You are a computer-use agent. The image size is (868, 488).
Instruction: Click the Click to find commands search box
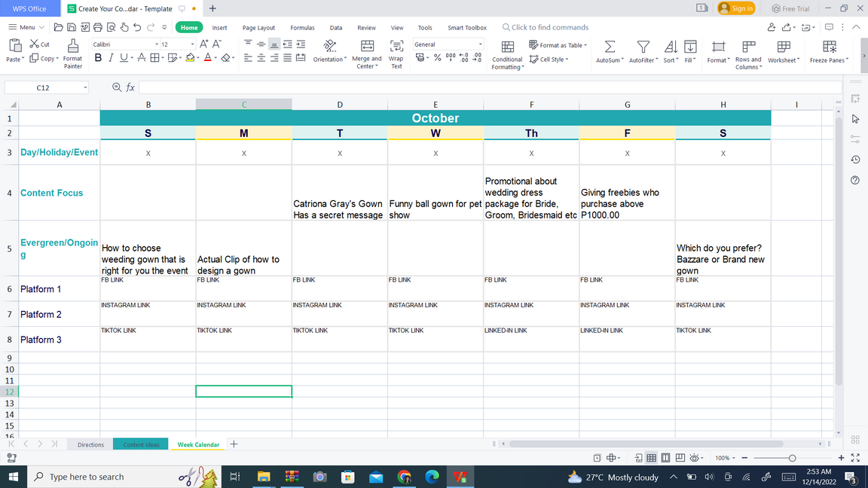[x=545, y=27]
